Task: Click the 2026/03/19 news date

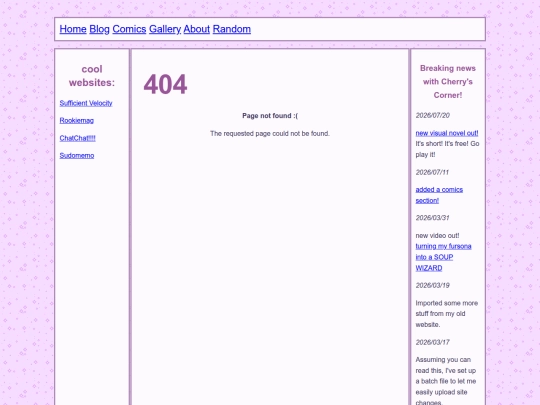Action: pyautogui.click(x=433, y=285)
